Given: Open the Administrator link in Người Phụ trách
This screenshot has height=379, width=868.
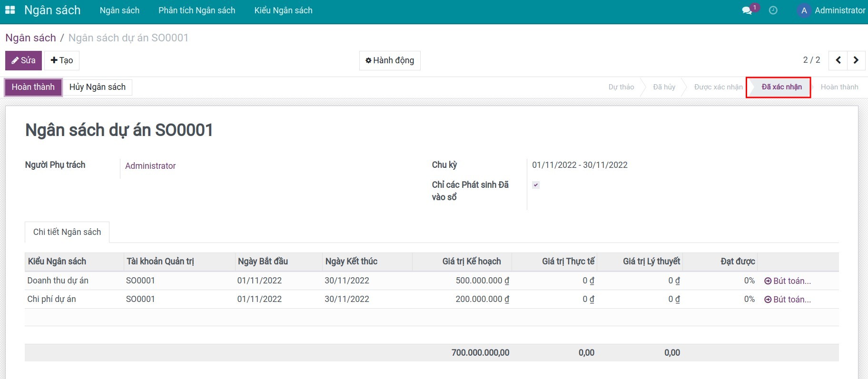Looking at the screenshot, I should click(150, 166).
